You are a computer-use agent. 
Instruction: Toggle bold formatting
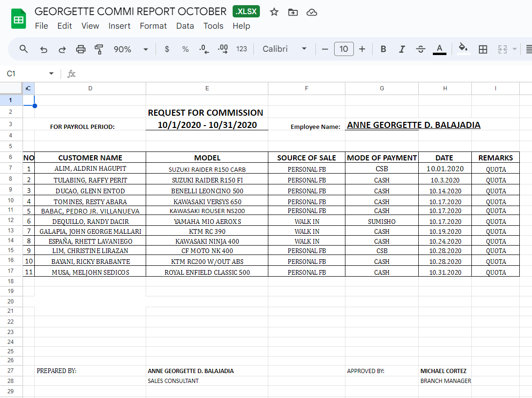(383, 49)
